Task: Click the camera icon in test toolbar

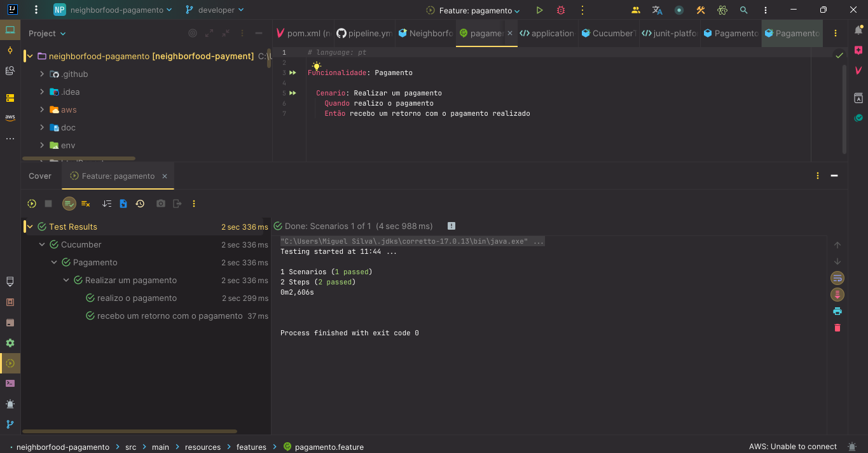Action: pos(161,204)
